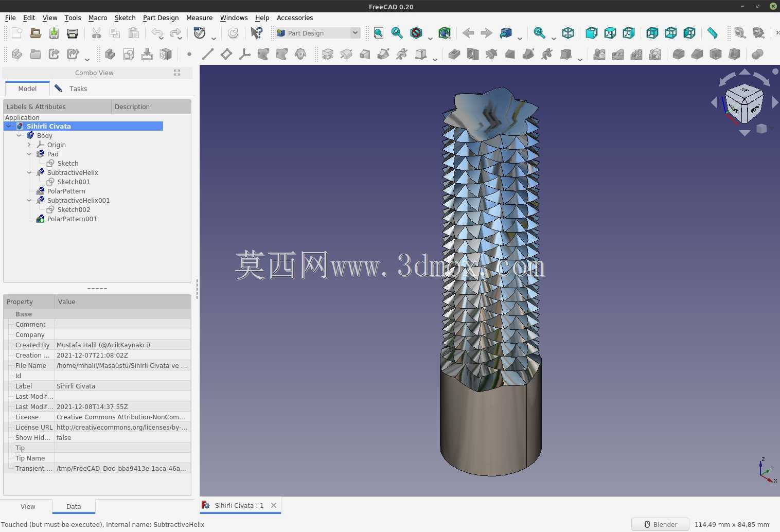Screen dimensions: 780x532
Task: Select PolarPattern001 in the model tree
Action: tap(72, 219)
